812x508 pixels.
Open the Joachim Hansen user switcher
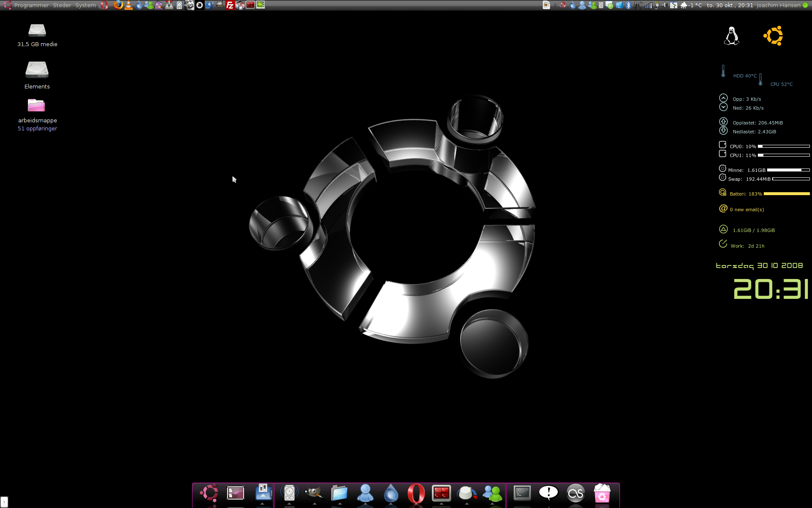point(779,5)
